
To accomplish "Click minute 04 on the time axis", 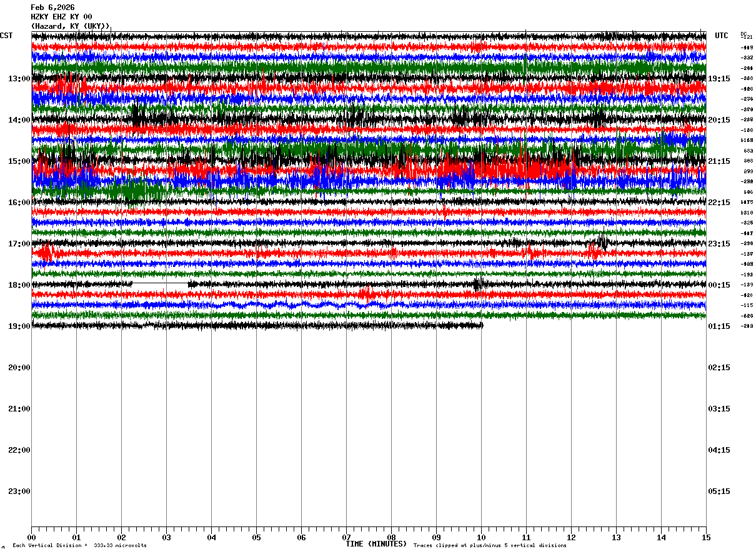I will pos(211,537).
